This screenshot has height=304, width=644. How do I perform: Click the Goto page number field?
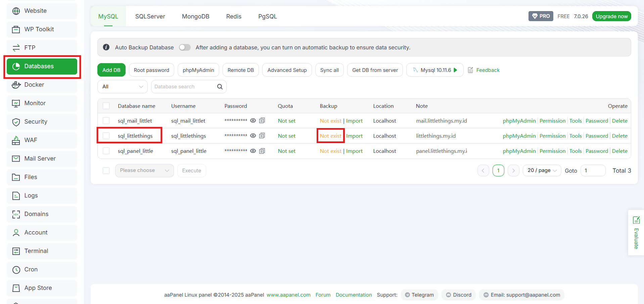593,171
